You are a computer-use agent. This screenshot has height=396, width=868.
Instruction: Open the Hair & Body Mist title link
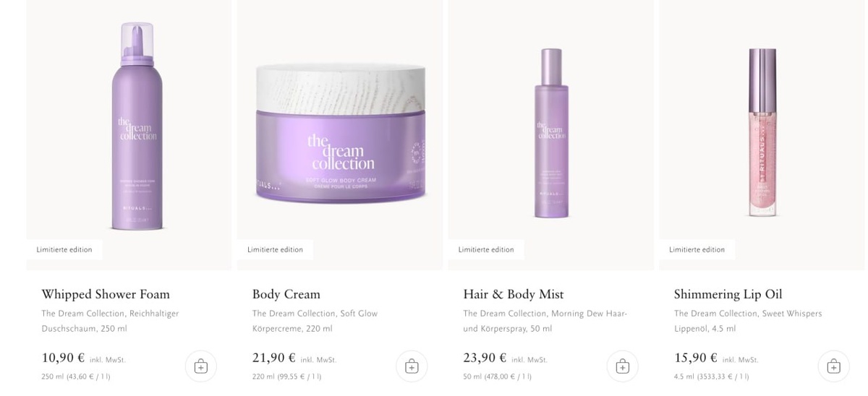point(514,294)
